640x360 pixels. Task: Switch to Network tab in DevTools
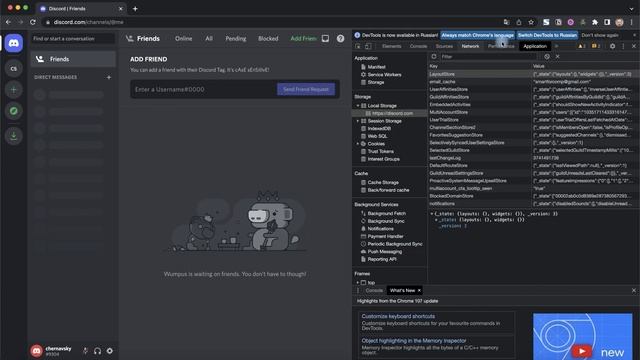tap(470, 47)
